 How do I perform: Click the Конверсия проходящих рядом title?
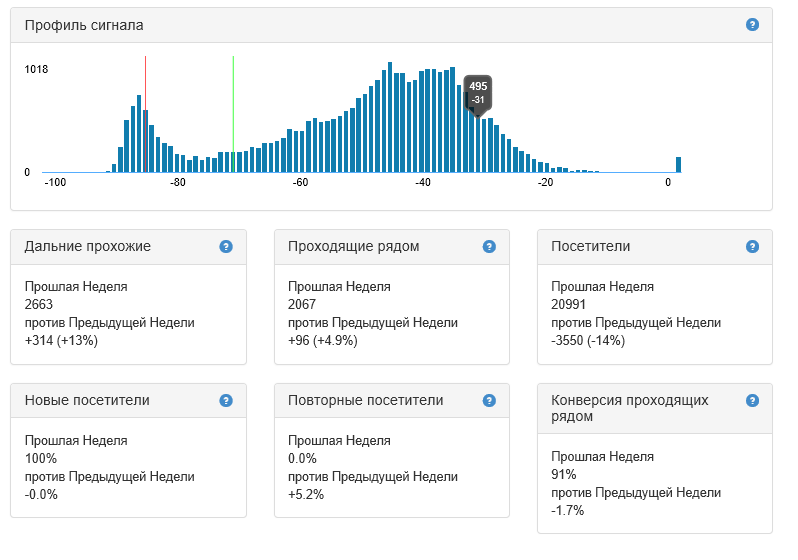click(630, 408)
